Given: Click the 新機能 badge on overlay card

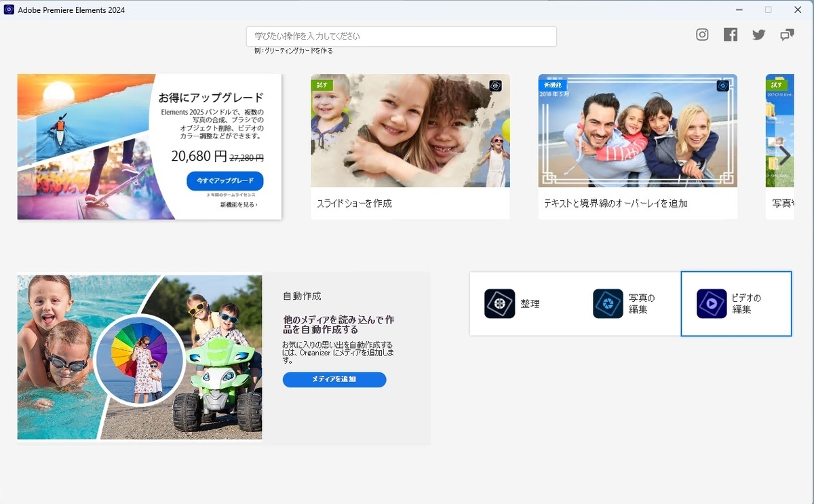Looking at the screenshot, I should click(x=553, y=85).
